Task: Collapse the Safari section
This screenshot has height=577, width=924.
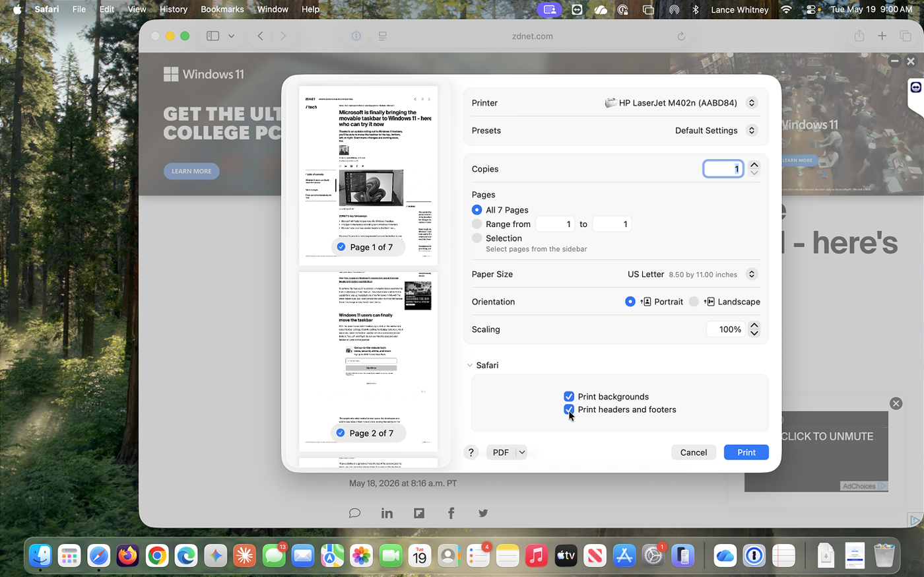Action: 470,365
